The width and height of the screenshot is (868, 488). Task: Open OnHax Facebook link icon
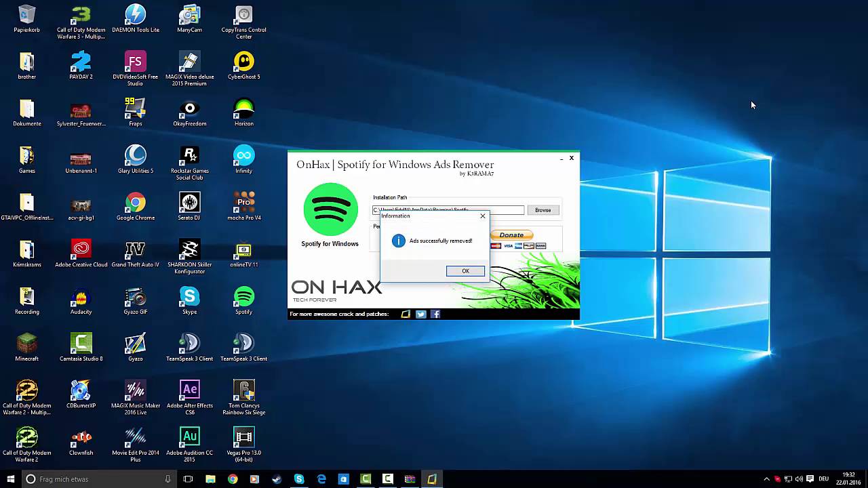pos(435,314)
